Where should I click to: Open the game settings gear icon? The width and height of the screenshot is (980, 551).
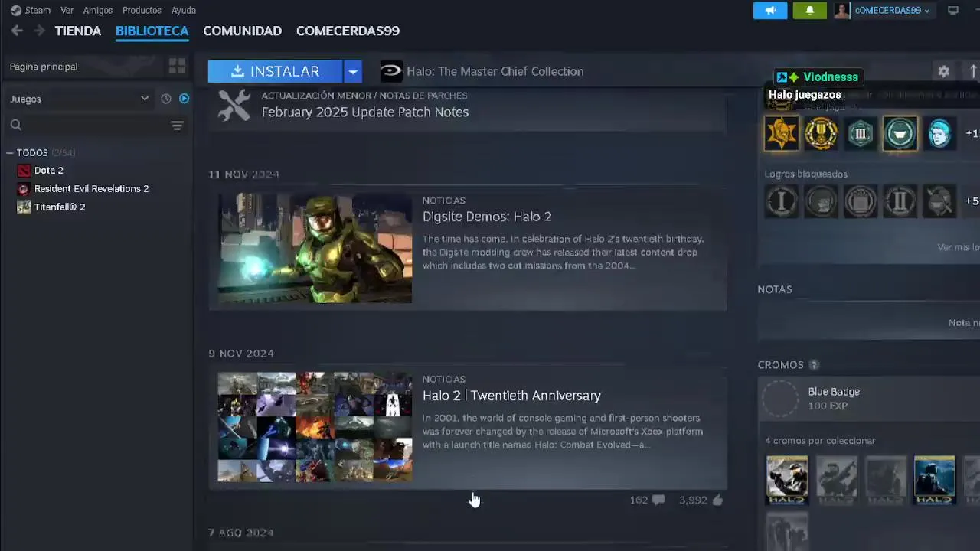(x=944, y=71)
